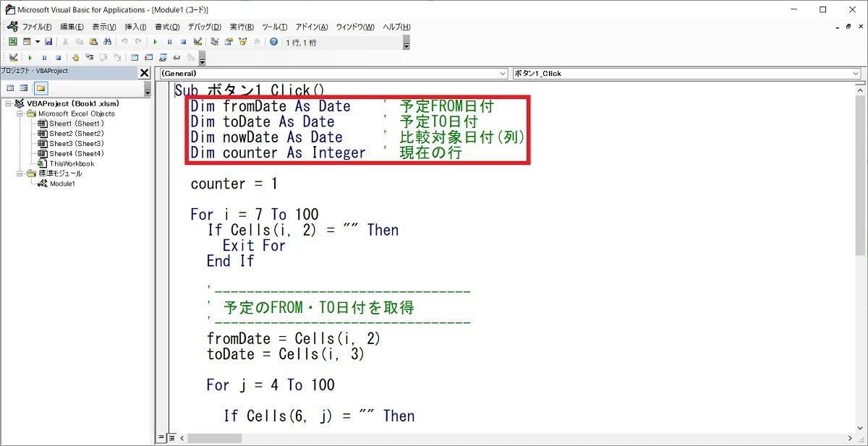Click the line "toDate = Cells(i, 3)"
This screenshot has height=446, width=868.
click(x=286, y=354)
